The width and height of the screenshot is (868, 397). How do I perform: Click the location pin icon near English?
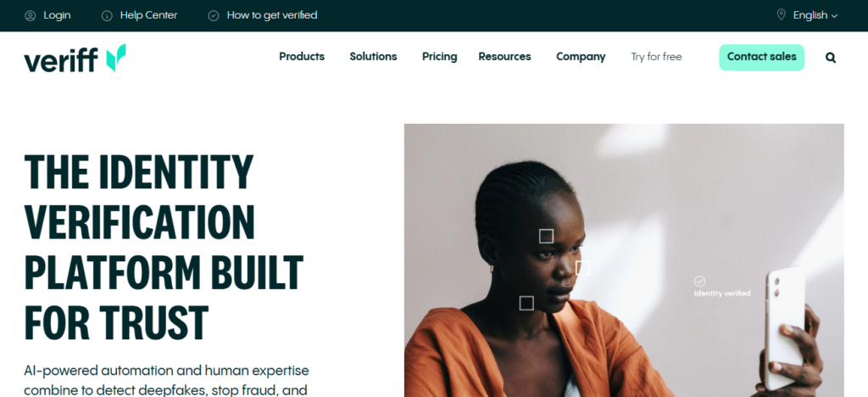point(781,15)
